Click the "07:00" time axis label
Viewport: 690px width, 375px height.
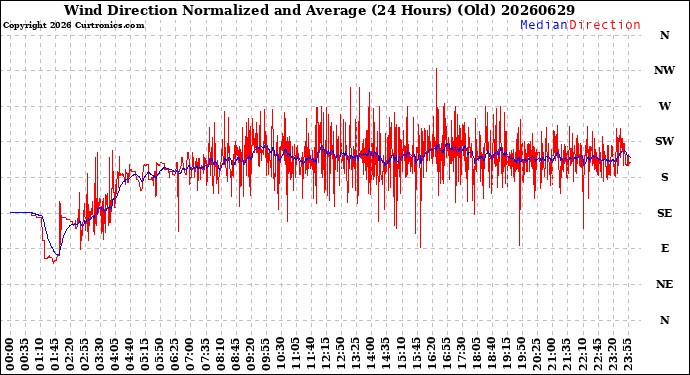[190, 354]
